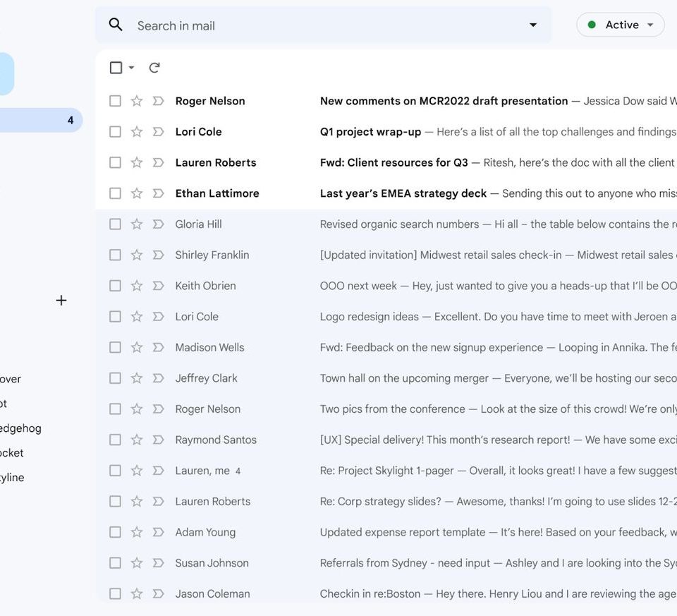
Task: Tick the checkbox for Shirley Franklin email
Action: point(115,255)
